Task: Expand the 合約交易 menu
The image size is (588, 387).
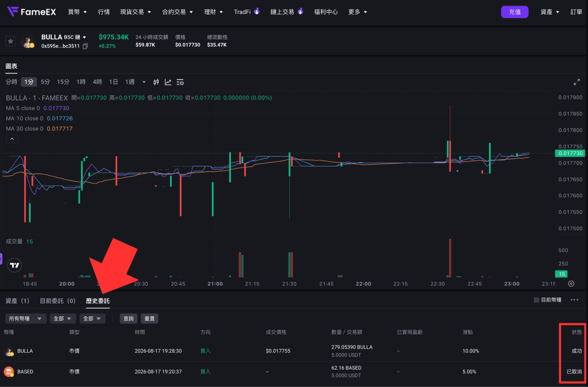Action: (177, 12)
